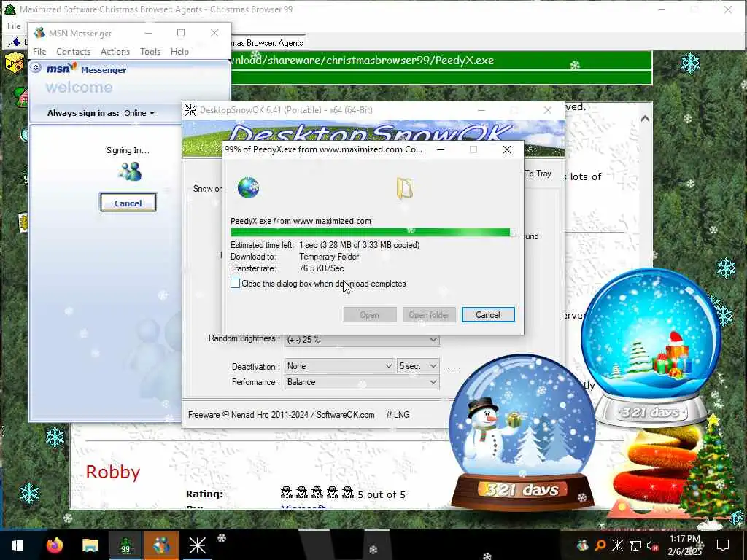Cancel the MSN Messenger sign in

click(128, 203)
